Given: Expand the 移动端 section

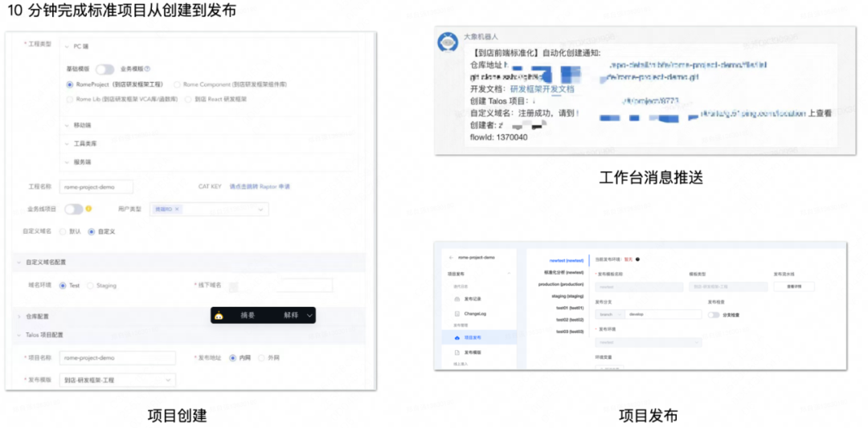Looking at the screenshot, I should [x=67, y=125].
